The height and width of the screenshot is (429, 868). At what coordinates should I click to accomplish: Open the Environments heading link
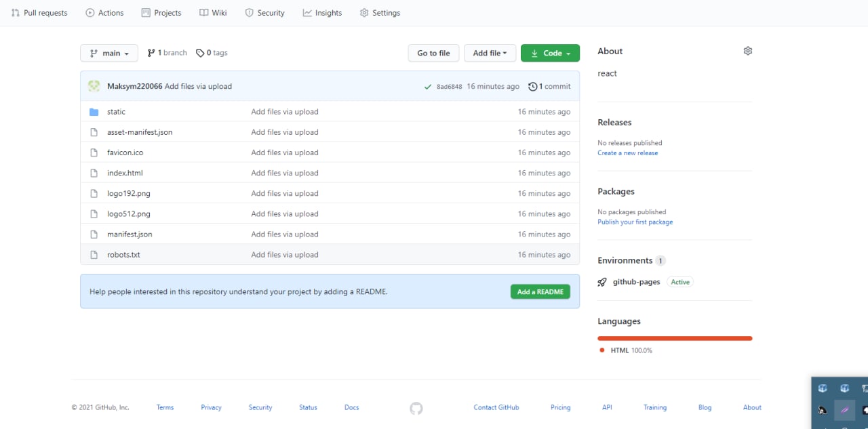[631, 261]
